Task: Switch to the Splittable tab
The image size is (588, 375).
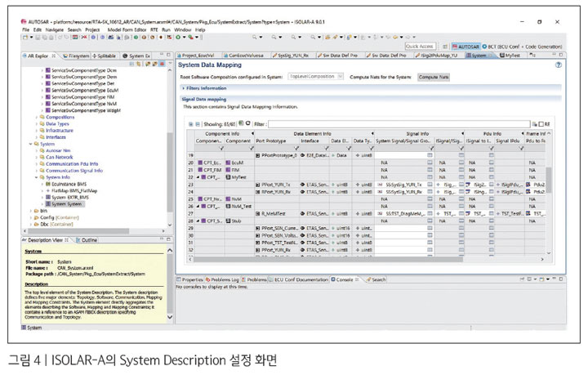Action: tap(105, 56)
